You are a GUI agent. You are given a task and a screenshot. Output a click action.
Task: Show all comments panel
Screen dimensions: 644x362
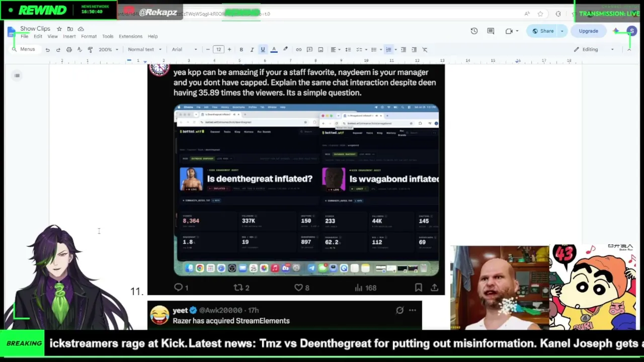click(x=491, y=31)
